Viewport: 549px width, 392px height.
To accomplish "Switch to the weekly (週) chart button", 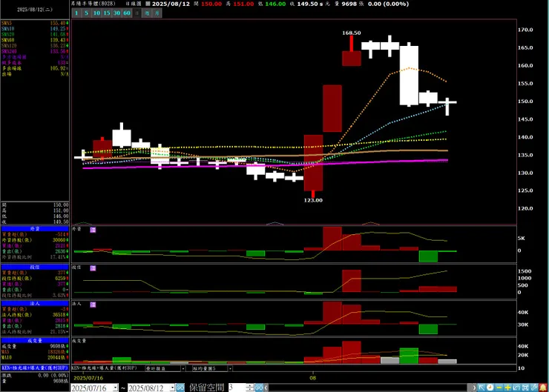I will point(147,13).
